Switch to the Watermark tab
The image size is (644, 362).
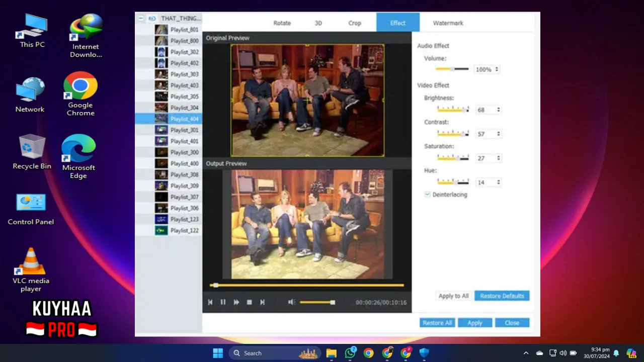[448, 23]
